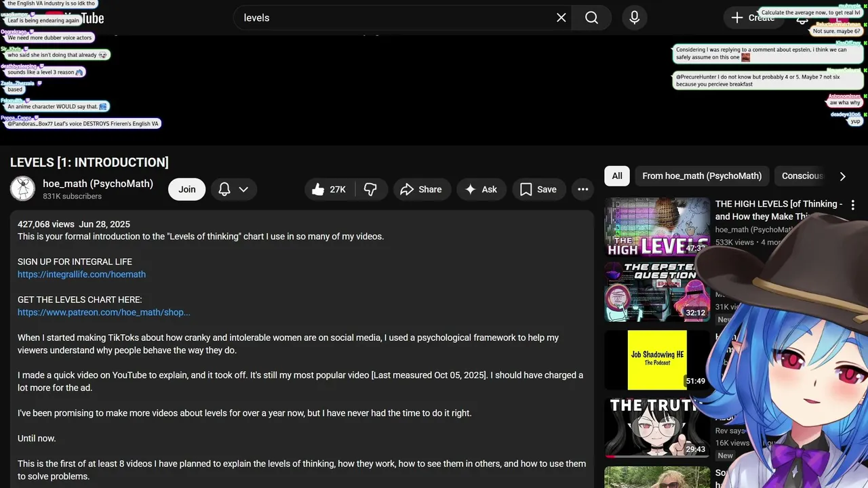Click chat message 'aw wha why'
The width and height of the screenshot is (868, 488).
coord(844,103)
